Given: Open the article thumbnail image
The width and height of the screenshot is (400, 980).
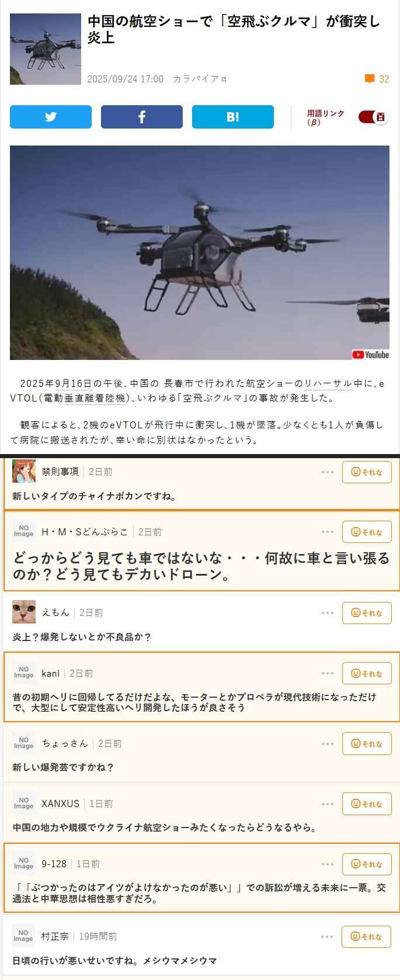Looking at the screenshot, I should (x=46, y=49).
